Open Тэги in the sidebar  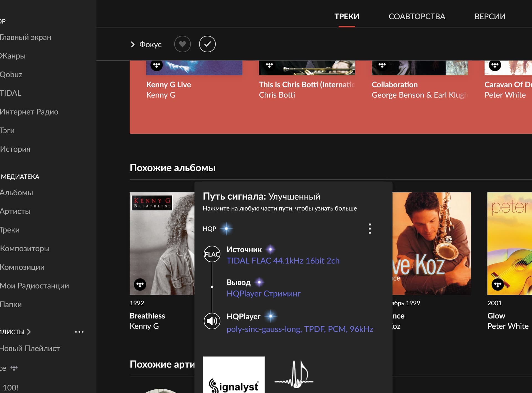click(7, 130)
